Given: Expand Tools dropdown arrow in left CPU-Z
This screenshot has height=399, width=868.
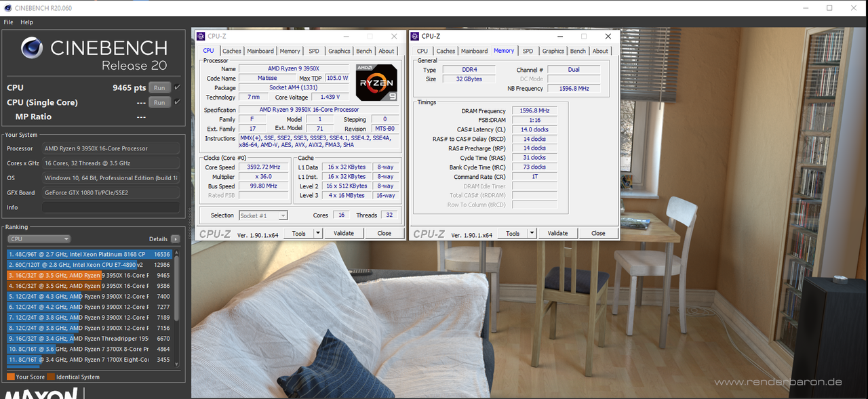Looking at the screenshot, I should click(318, 233).
